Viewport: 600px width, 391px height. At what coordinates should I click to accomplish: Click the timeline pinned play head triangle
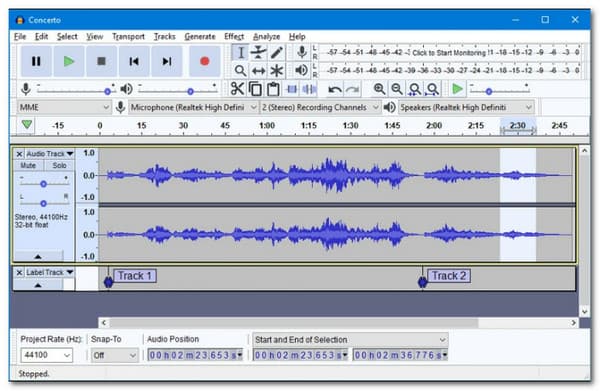tap(27, 125)
